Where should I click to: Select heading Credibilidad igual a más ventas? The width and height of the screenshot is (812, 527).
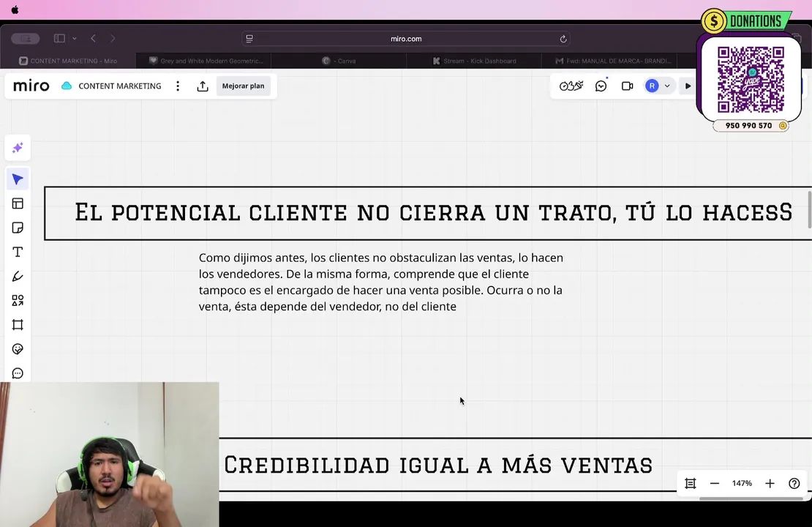(438, 465)
